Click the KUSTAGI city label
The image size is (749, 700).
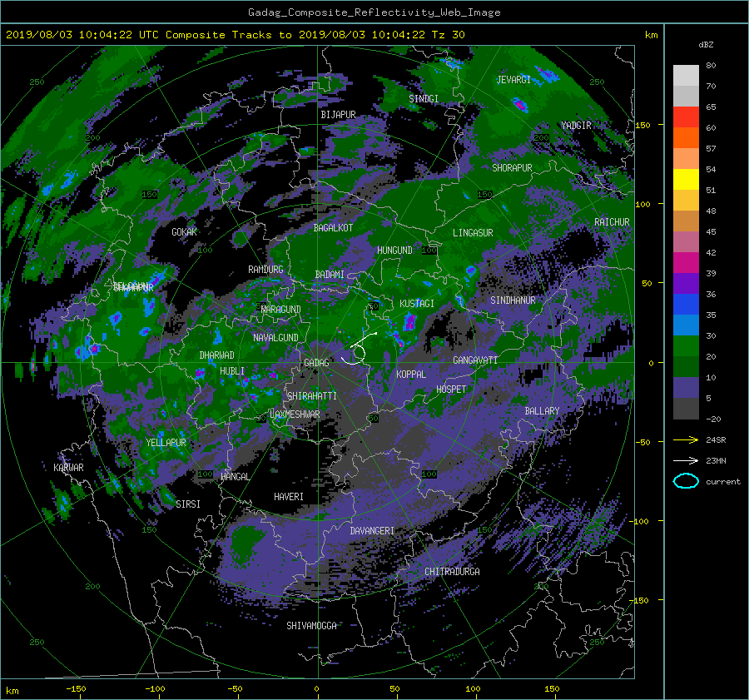coord(417,304)
